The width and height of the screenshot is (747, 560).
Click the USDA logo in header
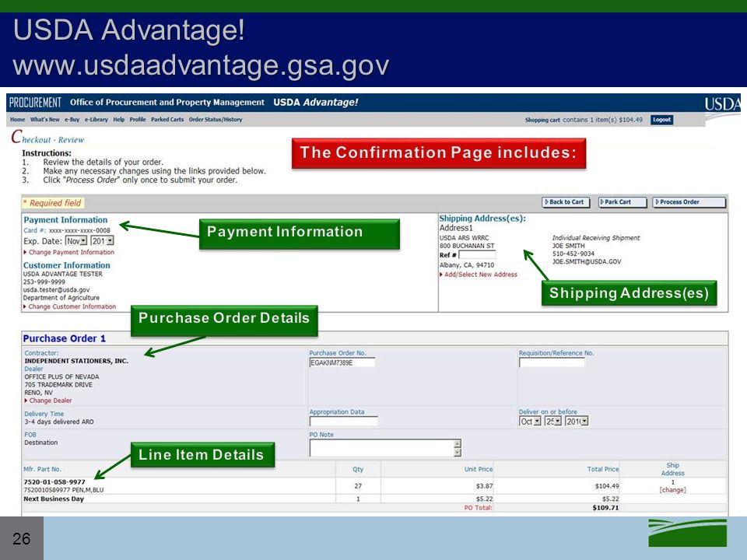[722, 104]
